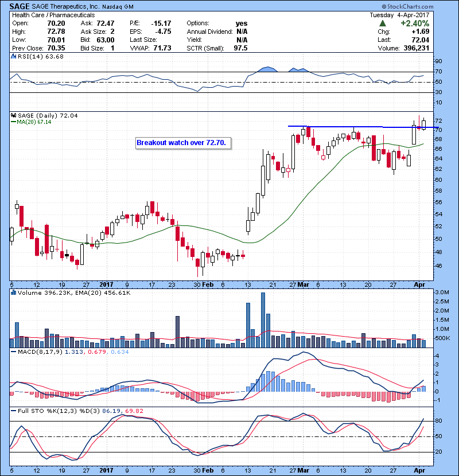
Task: Click the Apr label on the bottom stochastic axis
Action: coord(419,470)
